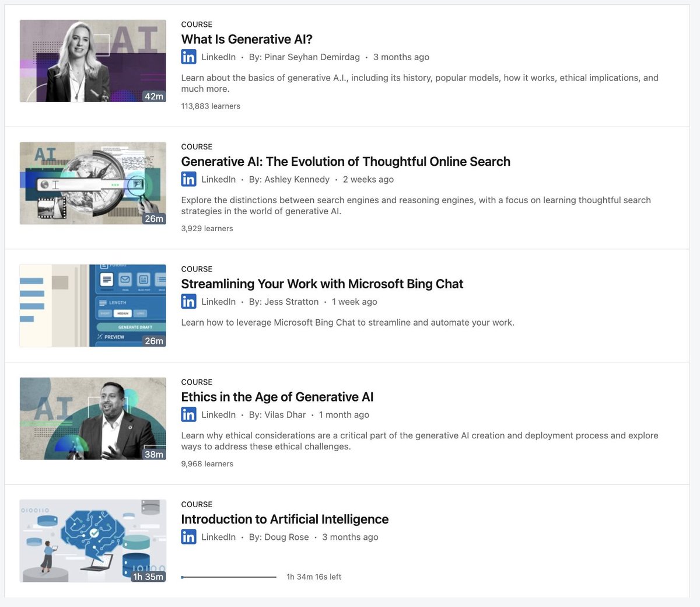
Task: Click LinkedIn logo beside Jess Stratton
Action: [188, 302]
